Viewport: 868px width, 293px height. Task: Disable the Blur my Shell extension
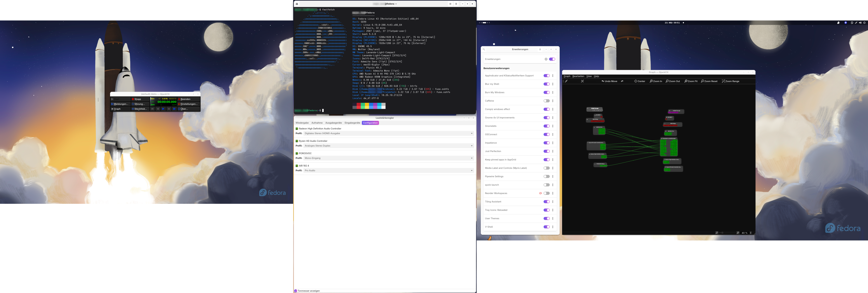click(x=546, y=84)
